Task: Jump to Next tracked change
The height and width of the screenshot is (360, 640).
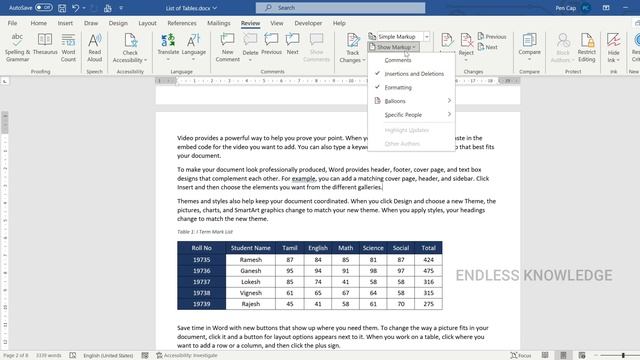Action: coord(488,47)
